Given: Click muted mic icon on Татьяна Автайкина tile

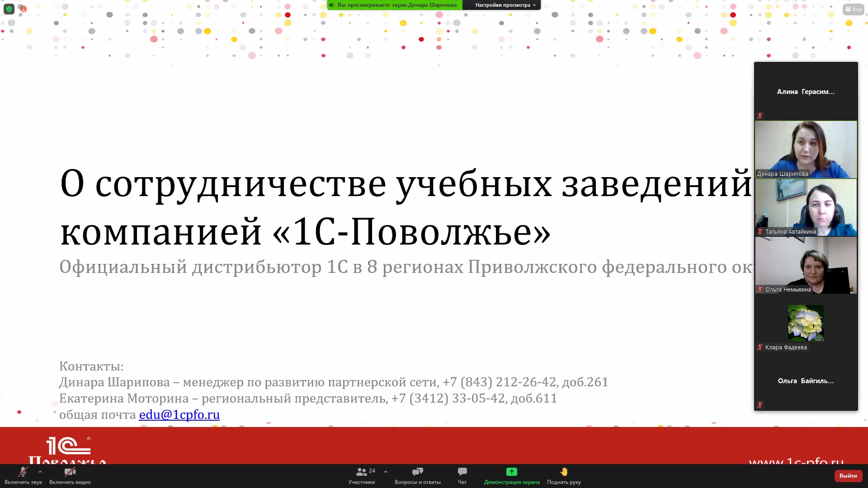Looking at the screenshot, I should (x=760, y=231).
